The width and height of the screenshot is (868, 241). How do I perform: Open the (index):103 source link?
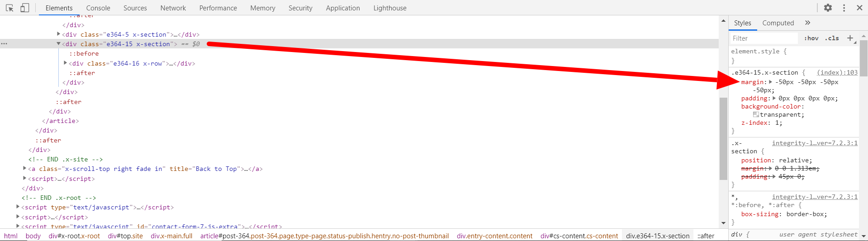[x=837, y=72]
